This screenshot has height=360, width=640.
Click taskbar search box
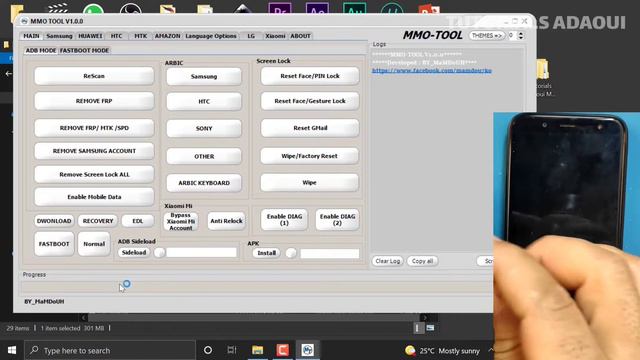pos(110,350)
